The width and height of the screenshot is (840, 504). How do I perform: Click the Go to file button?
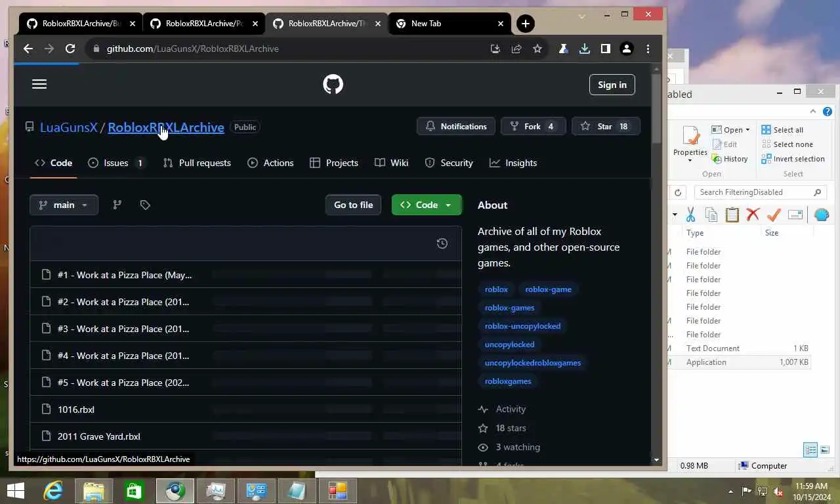pyautogui.click(x=353, y=205)
